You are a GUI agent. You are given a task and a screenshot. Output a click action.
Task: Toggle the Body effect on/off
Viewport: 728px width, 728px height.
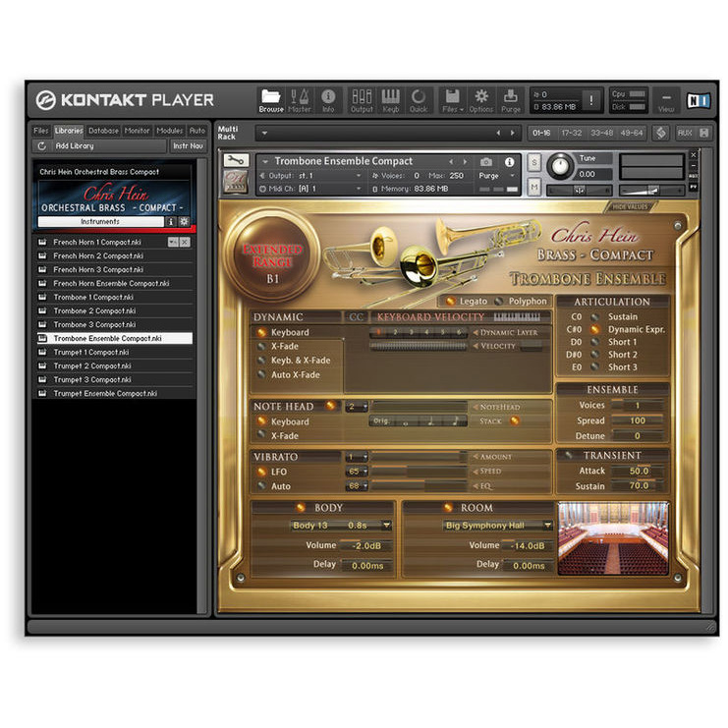pos(301,508)
